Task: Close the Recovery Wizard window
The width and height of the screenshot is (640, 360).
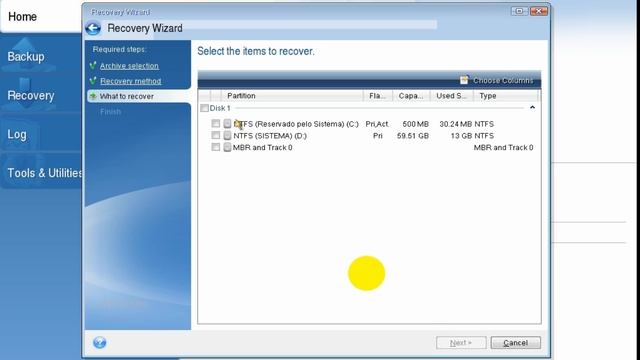Action: [539, 11]
